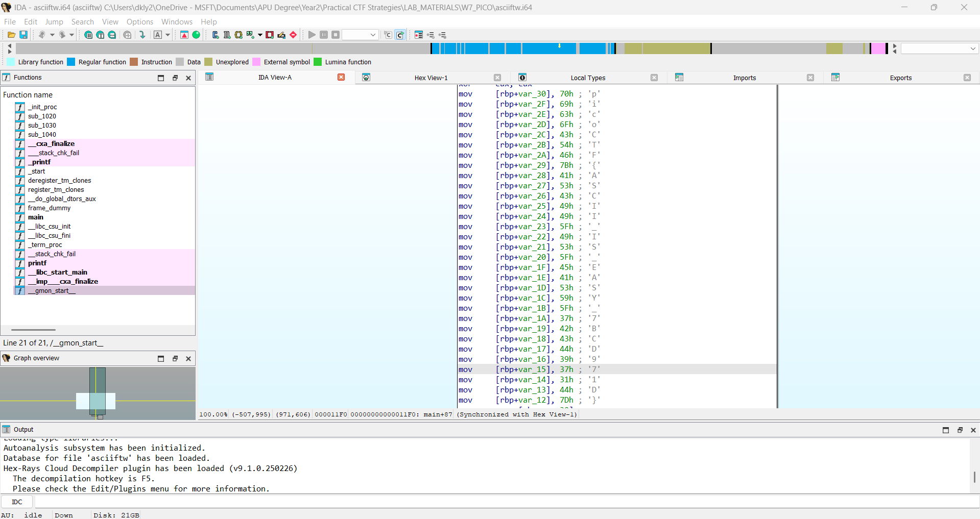Click the Stop process icon
The image size is (980, 519).
click(336, 35)
